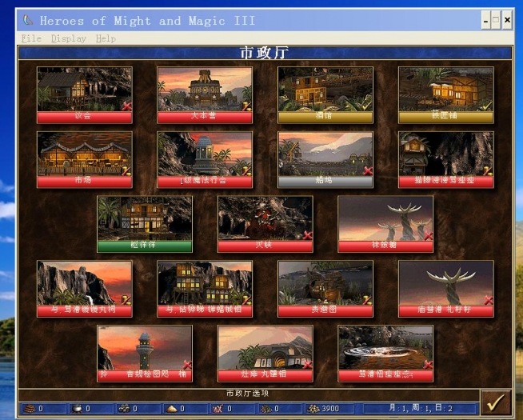
Task: Click the red X on the lighthouse card
Action: pyautogui.click(x=187, y=365)
